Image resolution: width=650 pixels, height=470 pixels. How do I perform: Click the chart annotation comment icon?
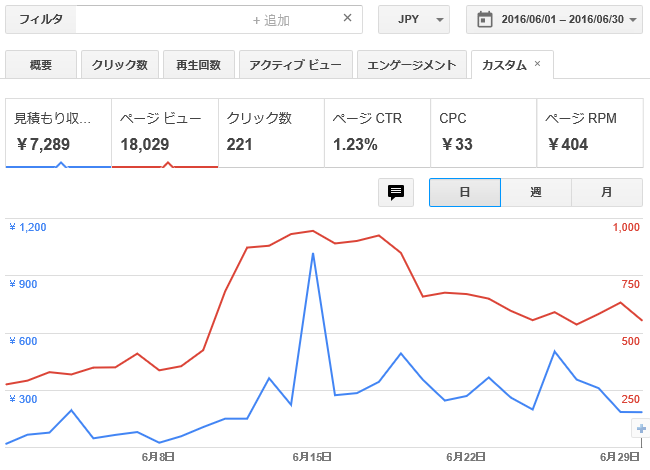[x=396, y=193]
